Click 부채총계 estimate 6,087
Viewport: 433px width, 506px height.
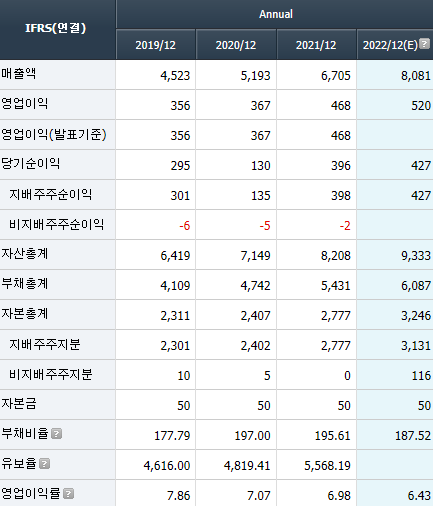[416, 286]
